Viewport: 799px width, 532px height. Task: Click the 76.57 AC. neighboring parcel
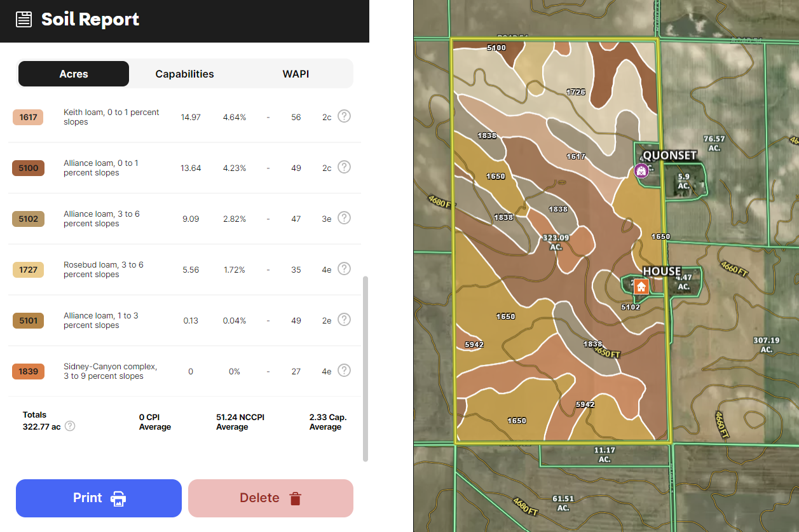click(x=714, y=143)
